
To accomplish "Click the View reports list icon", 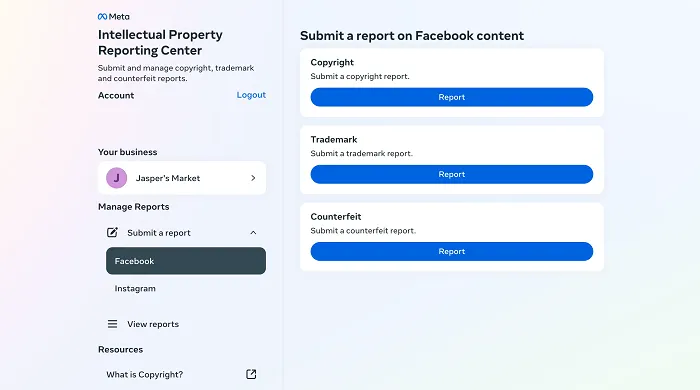I will [112, 324].
